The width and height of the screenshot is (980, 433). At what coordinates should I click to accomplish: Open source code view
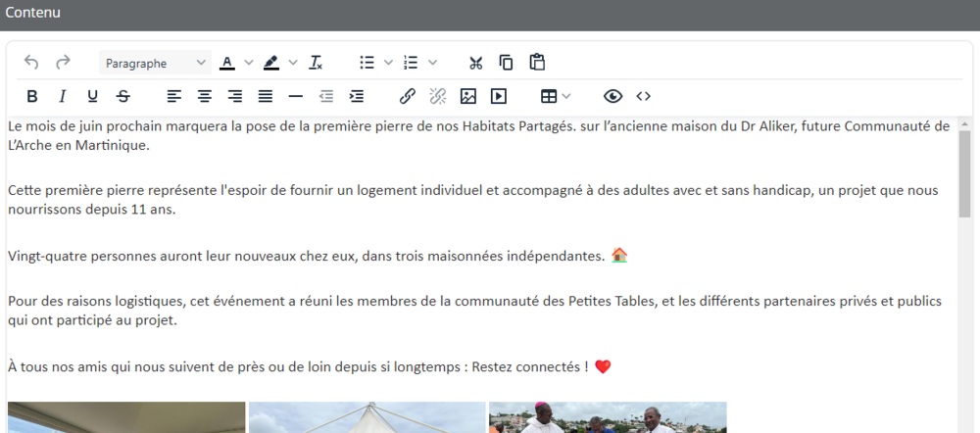coord(644,96)
